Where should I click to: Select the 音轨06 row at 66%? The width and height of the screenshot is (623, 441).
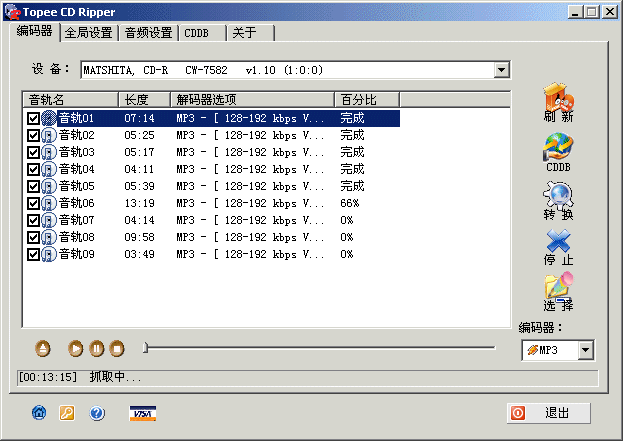click(213, 203)
